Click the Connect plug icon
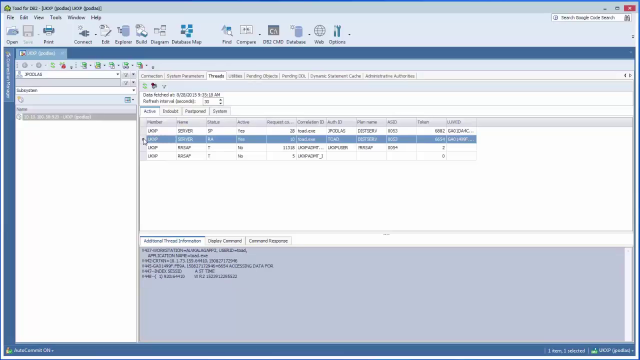Screen dimensions: 640x360 pos(83,34)
